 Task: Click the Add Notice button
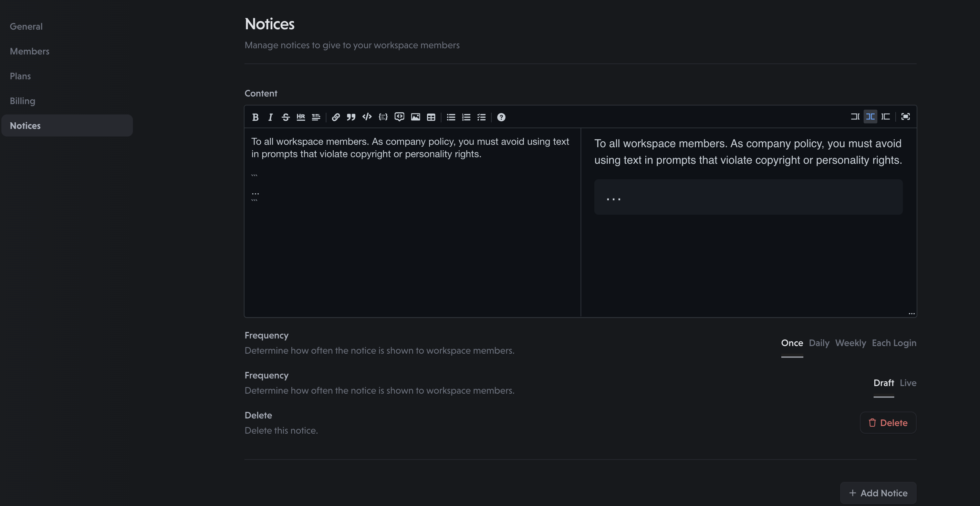point(878,493)
